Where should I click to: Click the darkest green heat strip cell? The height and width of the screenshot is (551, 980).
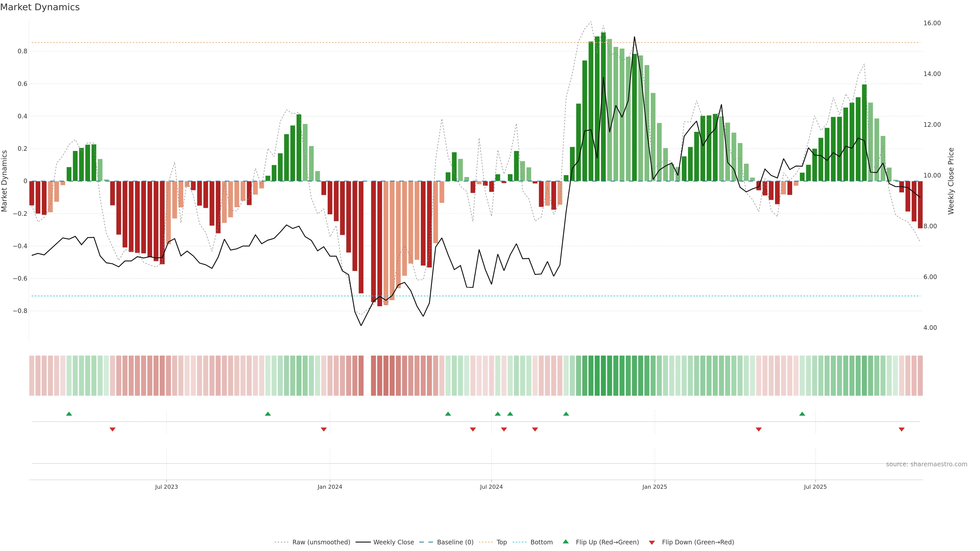point(603,376)
